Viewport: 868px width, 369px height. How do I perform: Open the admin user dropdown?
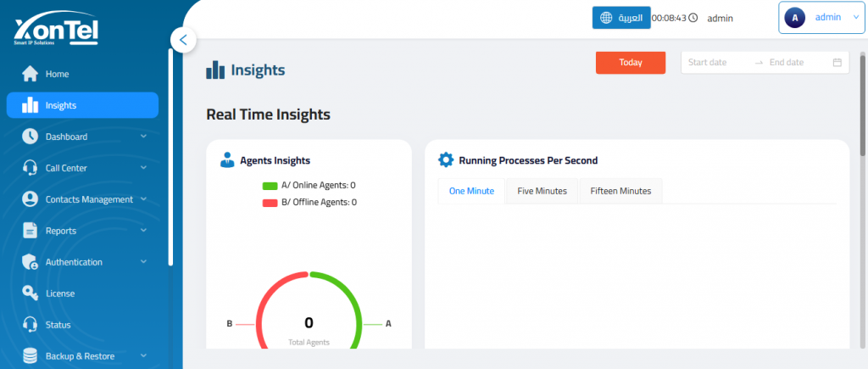(x=821, y=18)
